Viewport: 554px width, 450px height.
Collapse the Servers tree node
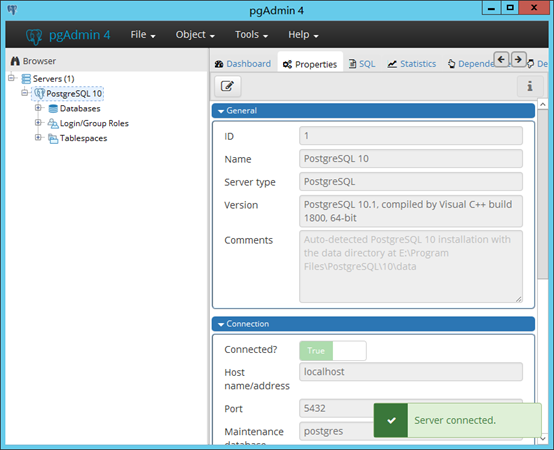[x=11, y=78]
